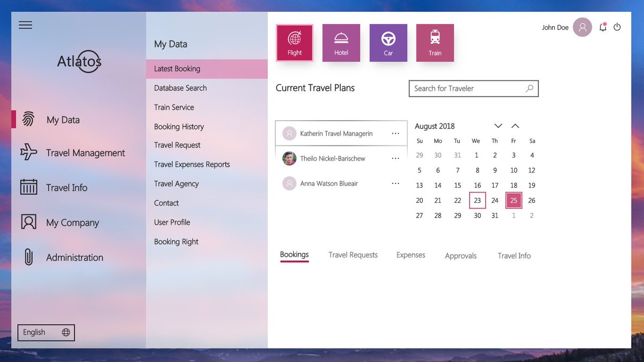Click the fingerprint My Data icon
The width and height of the screenshot is (644, 362).
[28, 119]
